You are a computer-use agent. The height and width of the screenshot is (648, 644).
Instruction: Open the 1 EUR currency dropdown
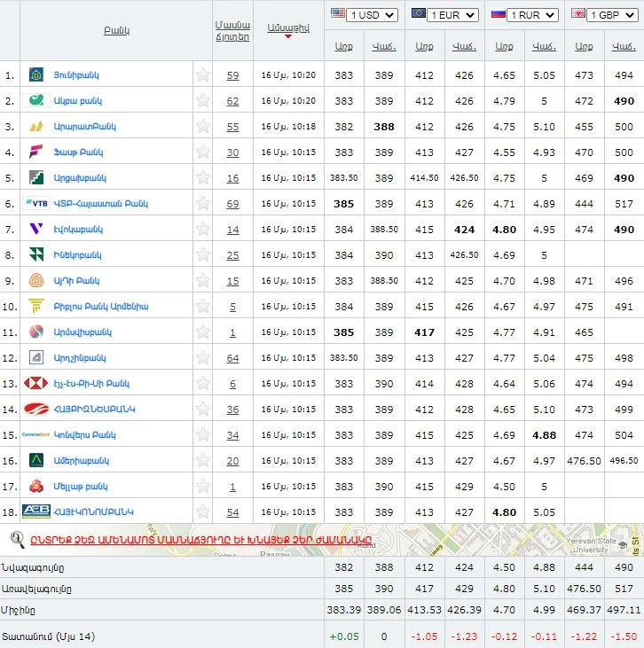tap(452, 15)
